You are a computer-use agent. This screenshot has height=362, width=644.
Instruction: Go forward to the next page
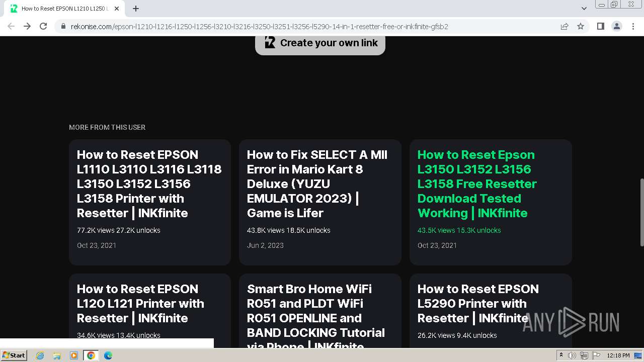pos(27,26)
